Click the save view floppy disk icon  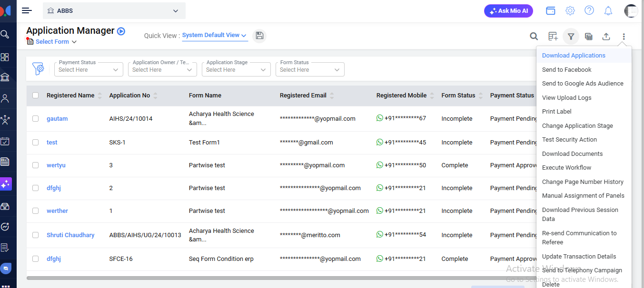point(259,36)
